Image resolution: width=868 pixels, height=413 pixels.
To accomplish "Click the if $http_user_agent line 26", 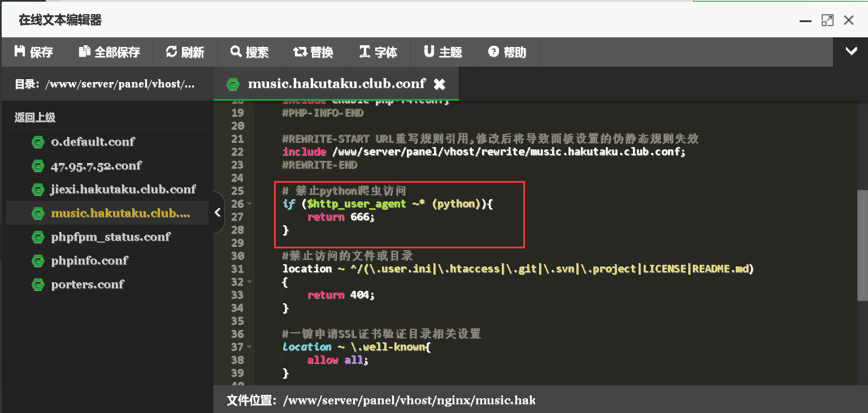I will click(x=388, y=204).
